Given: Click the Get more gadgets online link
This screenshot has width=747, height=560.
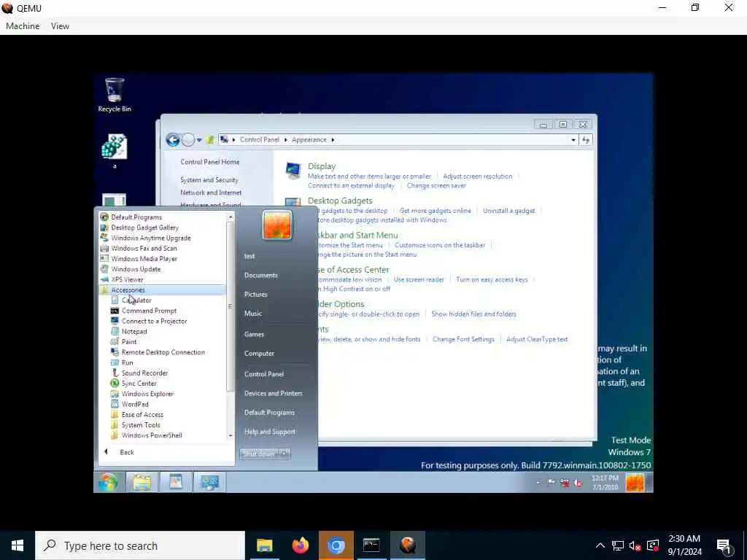Looking at the screenshot, I should pos(435,211).
